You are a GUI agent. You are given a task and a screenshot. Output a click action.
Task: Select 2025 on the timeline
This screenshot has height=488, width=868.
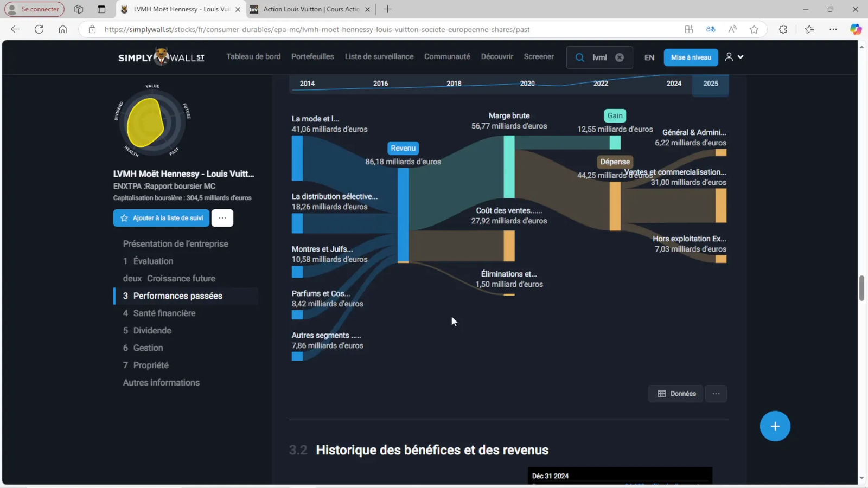(711, 84)
